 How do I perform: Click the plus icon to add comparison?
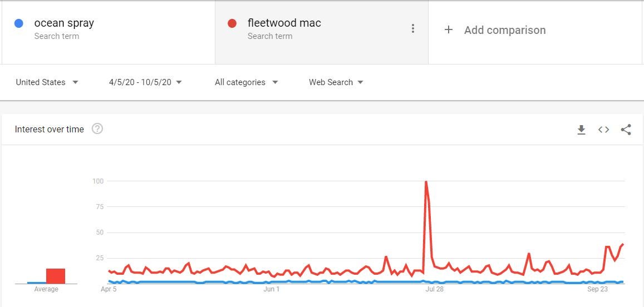click(x=449, y=29)
